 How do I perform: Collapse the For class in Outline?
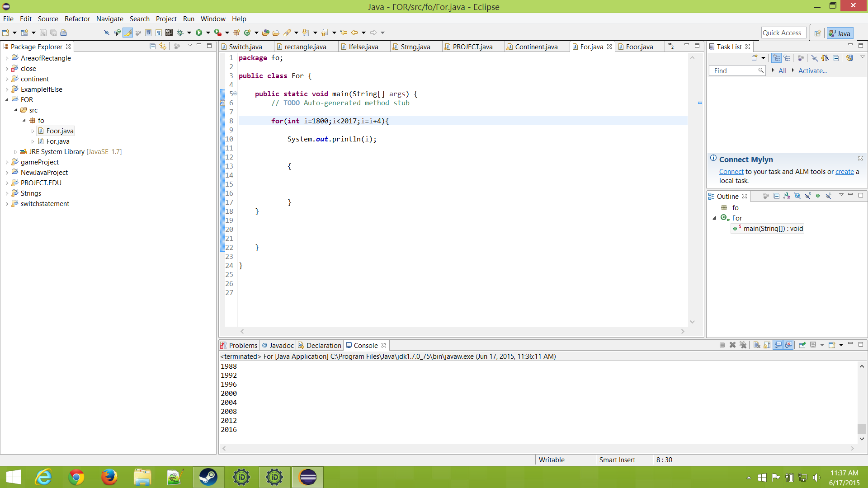pyautogui.click(x=715, y=218)
